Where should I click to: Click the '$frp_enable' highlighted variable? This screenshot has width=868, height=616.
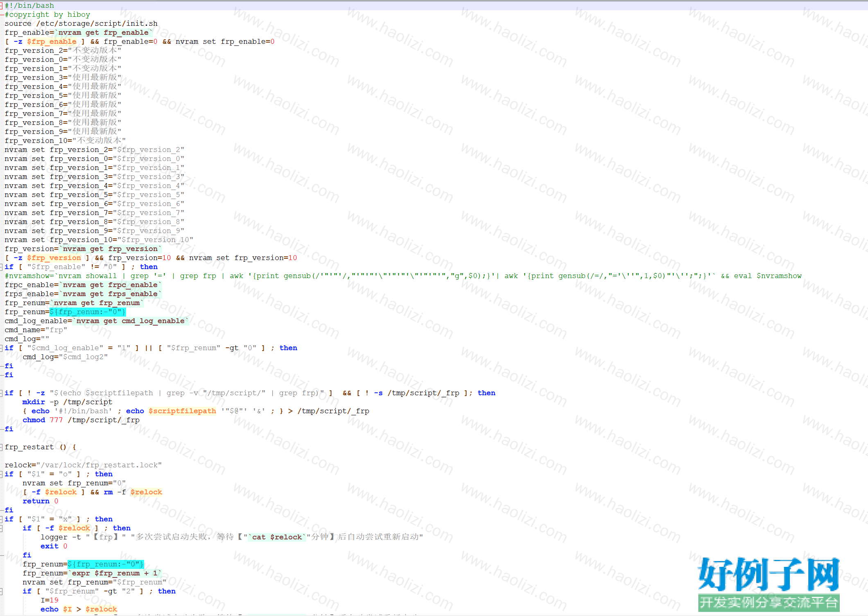click(52, 41)
